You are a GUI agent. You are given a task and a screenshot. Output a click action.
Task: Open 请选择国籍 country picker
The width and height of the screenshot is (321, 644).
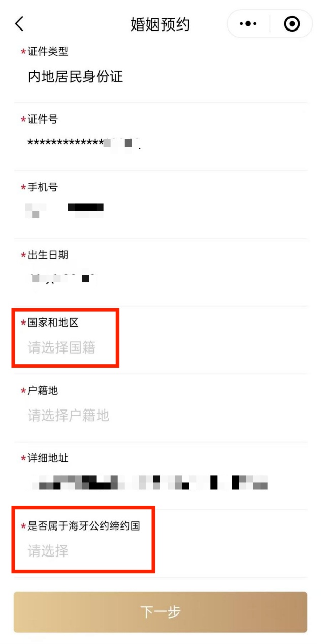(x=61, y=348)
